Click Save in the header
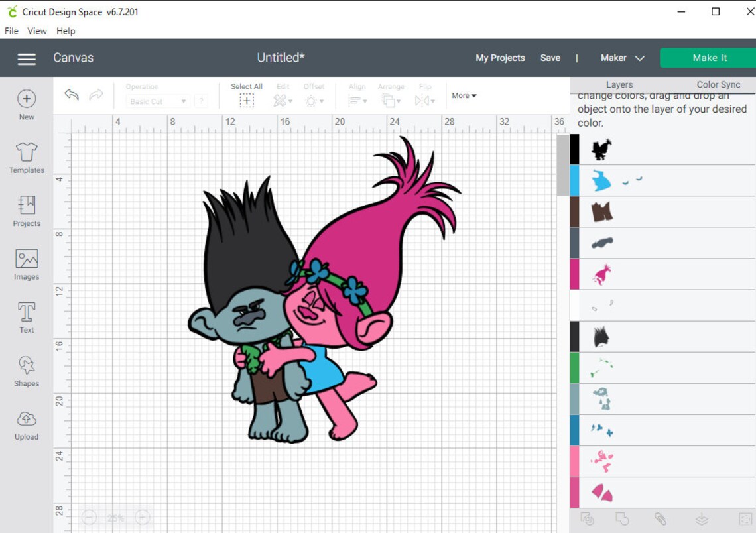This screenshot has width=756, height=533. tap(550, 58)
